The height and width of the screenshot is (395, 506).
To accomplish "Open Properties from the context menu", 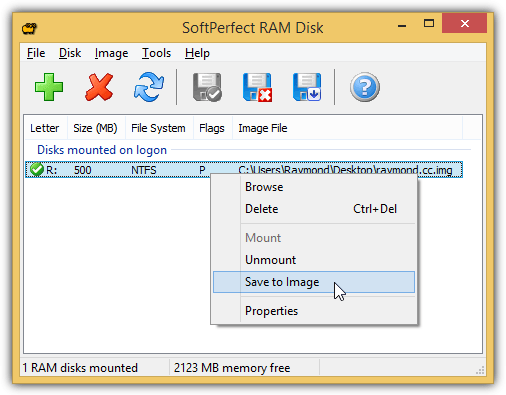I will tap(314, 311).
